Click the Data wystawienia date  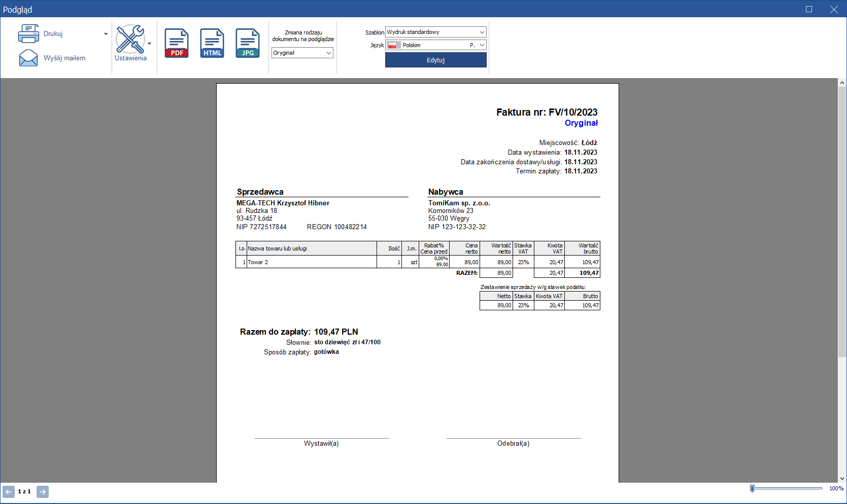pos(581,153)
